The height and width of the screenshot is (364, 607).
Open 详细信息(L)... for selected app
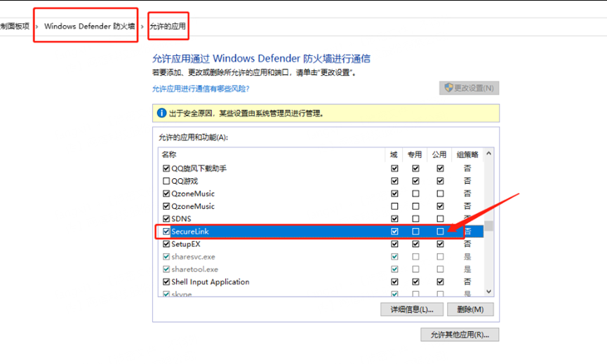(411, 309)
